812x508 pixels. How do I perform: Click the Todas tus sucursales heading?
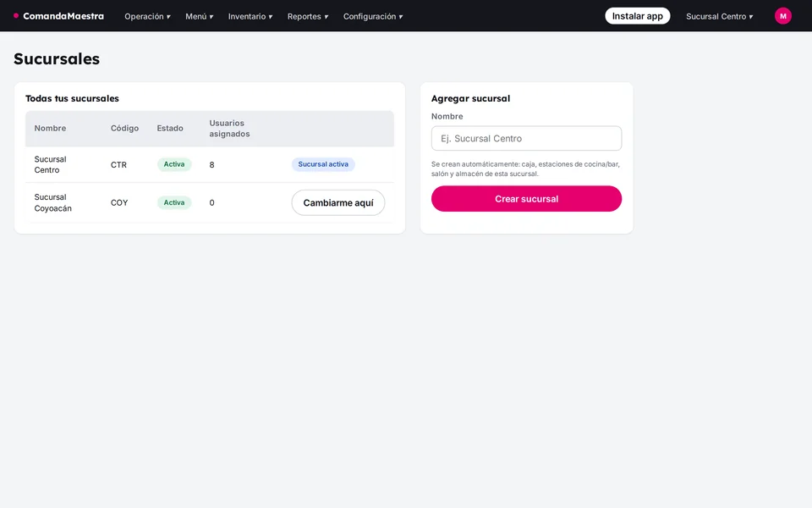coord(72,98)
